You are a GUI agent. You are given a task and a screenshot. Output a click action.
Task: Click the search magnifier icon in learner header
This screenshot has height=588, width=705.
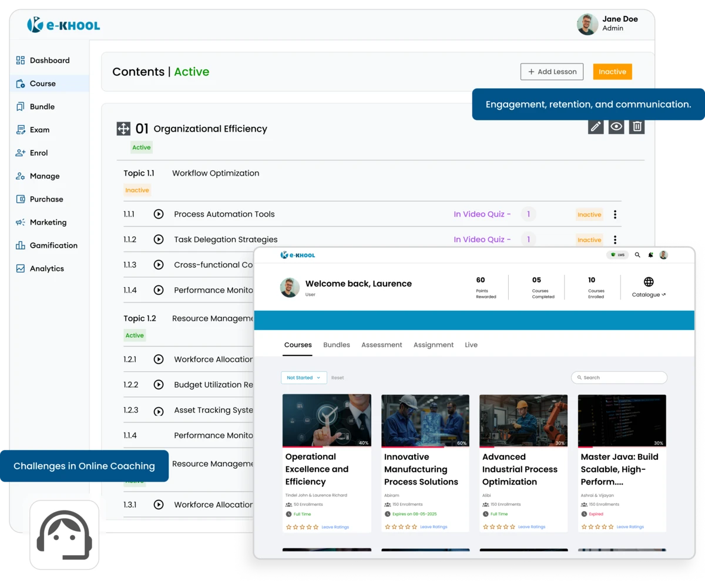(637, 255)
